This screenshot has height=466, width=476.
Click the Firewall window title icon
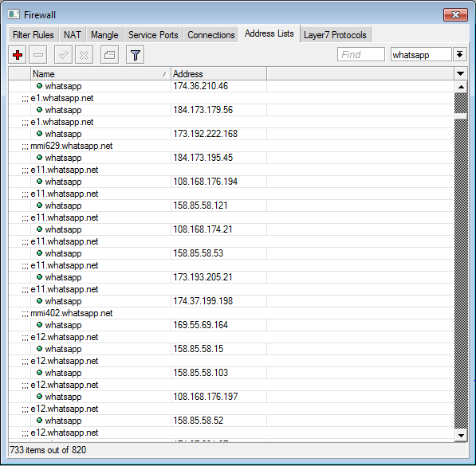click(14, 14)
